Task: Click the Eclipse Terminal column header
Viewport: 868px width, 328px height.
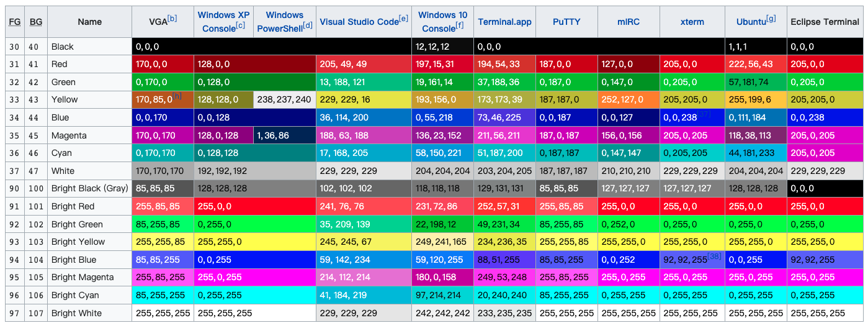Action: click(x=825, y=22)
